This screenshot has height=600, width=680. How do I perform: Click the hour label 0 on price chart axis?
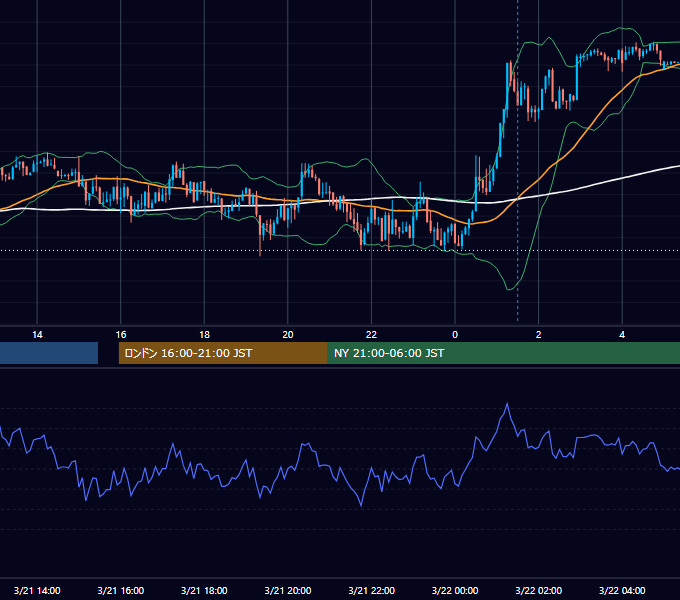point(455,335)
